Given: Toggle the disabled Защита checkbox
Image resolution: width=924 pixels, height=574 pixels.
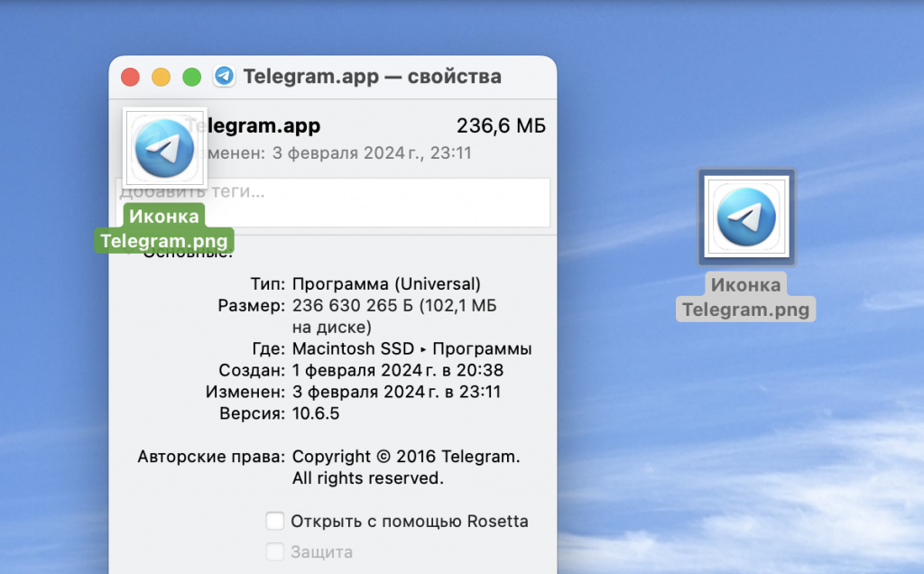Looking at the screenshot, I should tap(274, 551).
